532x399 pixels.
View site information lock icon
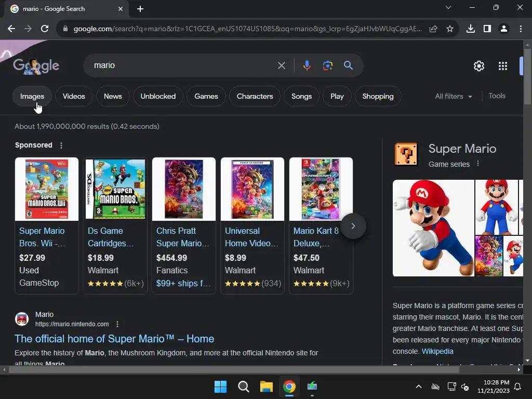click(65, 29)
